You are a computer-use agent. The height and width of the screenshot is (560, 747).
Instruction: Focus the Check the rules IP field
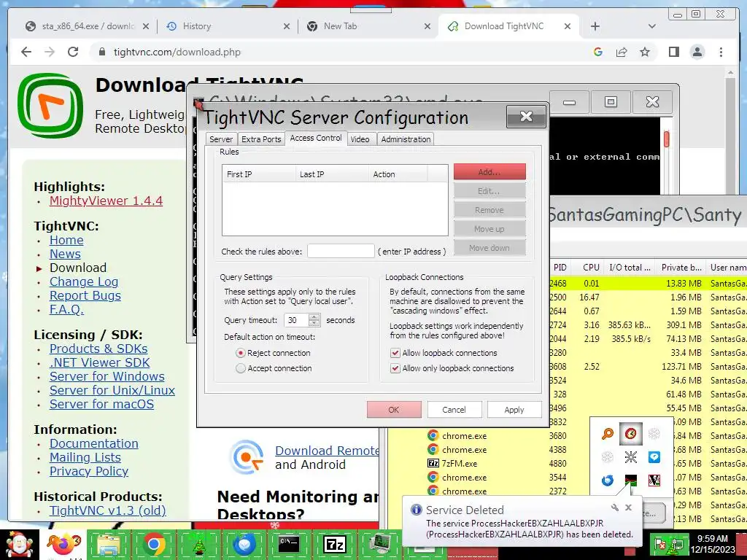(341, 251)
